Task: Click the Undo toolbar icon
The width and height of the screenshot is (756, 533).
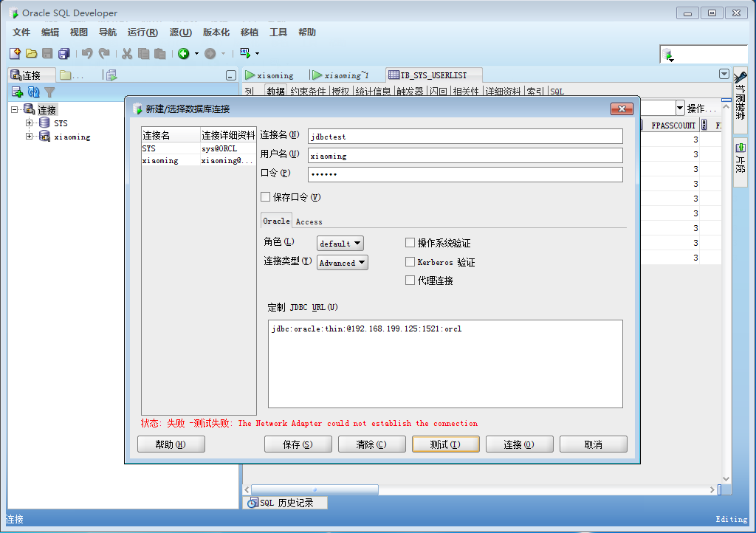Action: coord(87,53)
